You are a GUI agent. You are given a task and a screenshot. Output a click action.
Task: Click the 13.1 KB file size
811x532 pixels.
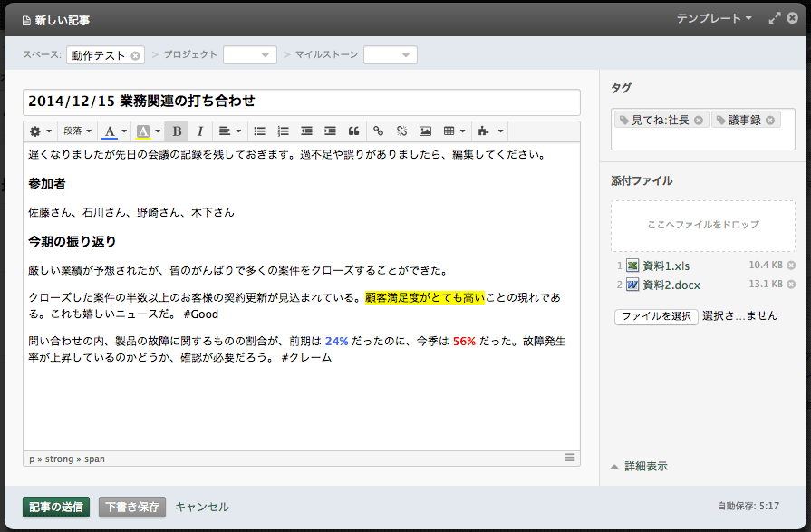coord(766,284)
